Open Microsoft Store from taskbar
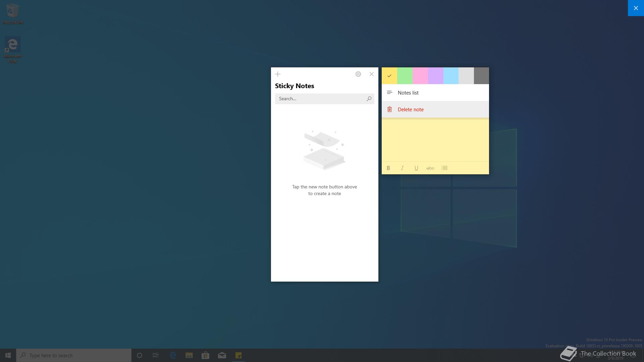Screen dimensions: 644x362 pos(206,355)
